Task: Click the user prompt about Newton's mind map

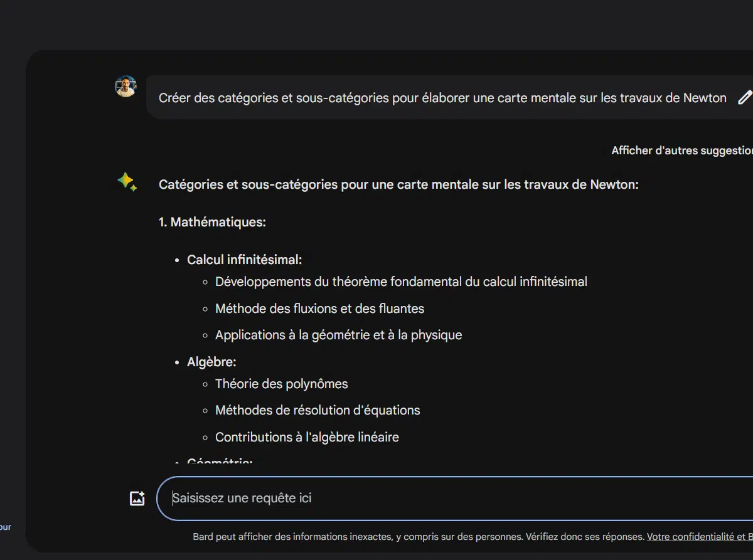Action: click(x=442, y=98)
